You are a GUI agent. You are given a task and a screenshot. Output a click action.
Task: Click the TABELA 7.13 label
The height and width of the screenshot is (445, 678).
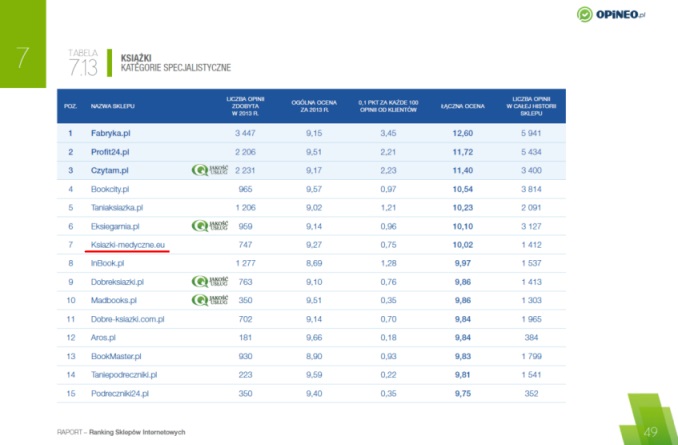pyautogui.click(x=83, y=62)
